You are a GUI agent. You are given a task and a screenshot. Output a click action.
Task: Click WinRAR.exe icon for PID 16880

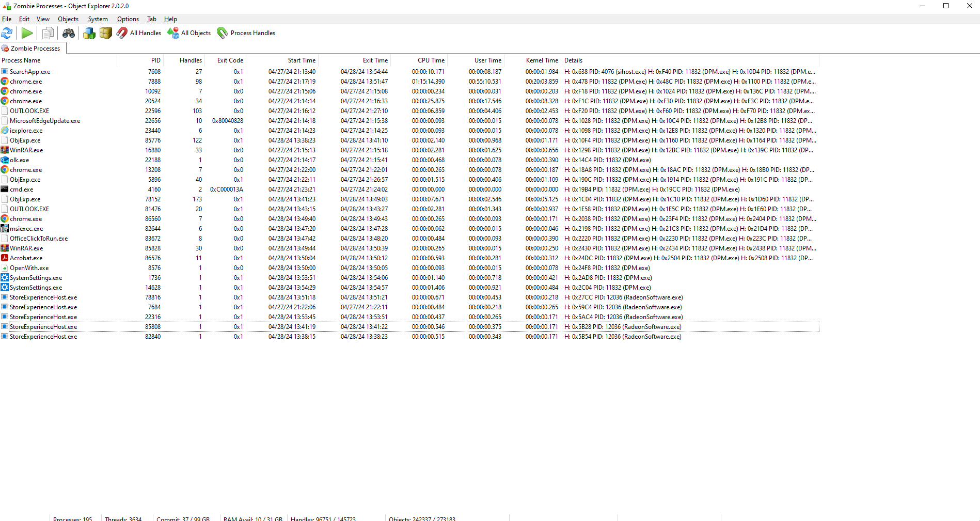point(5,150)
